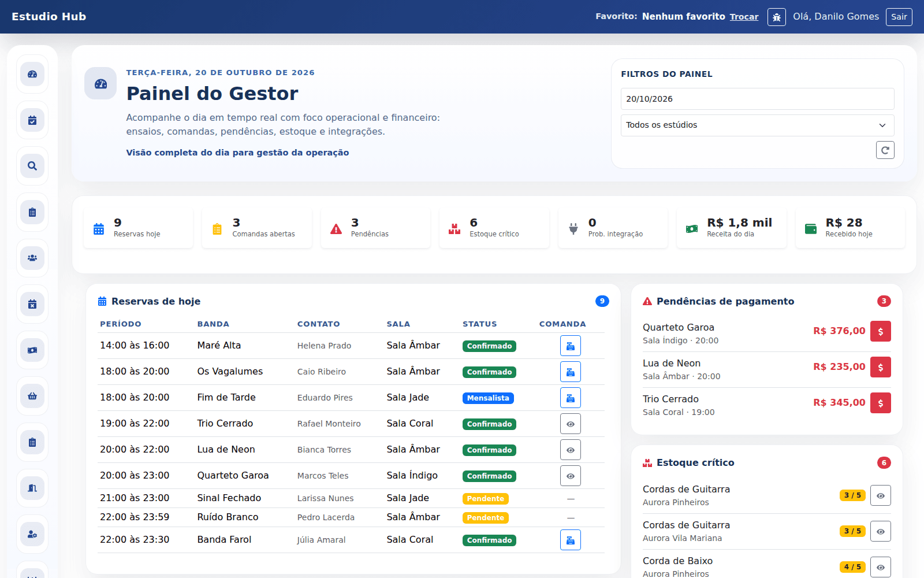
Task: Open the money bill icon in the sidebar
Action: pyautogui.click(x=32, y=350)
